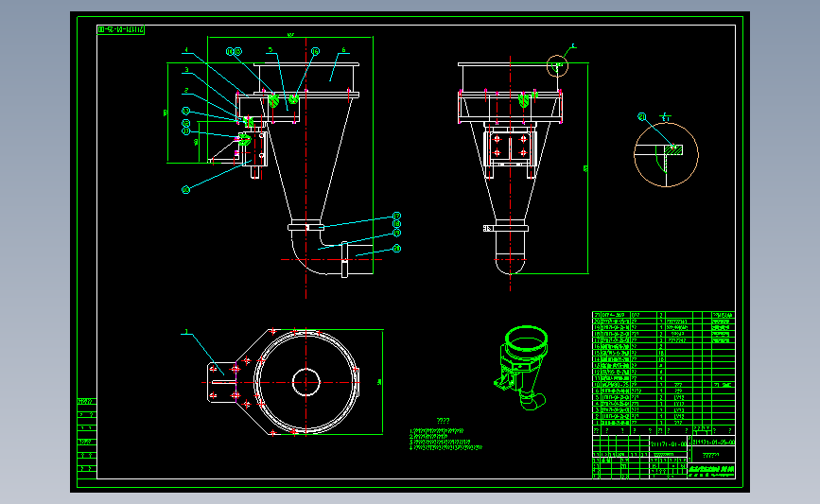Image resolution: width=820 pixels, height=504 pixels.
Task: Select balloon 20 pointing to the pipe outlet
Action: pos(397,249)
